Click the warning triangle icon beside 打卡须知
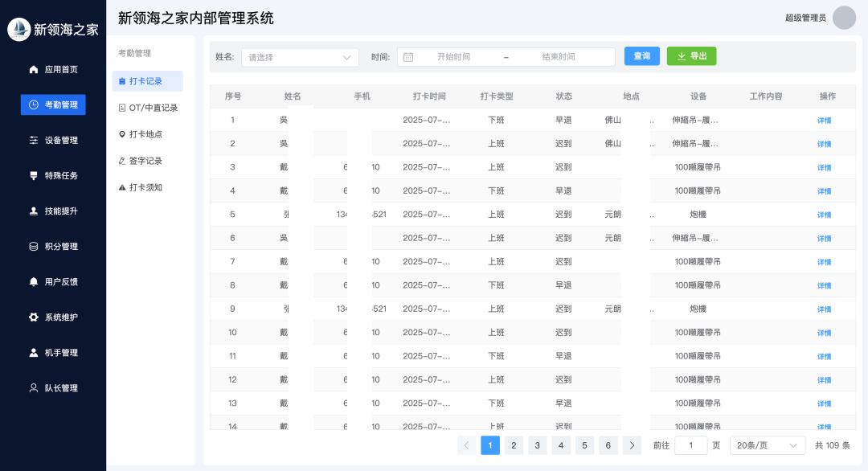868x471 pixels. tap(122, 187)
